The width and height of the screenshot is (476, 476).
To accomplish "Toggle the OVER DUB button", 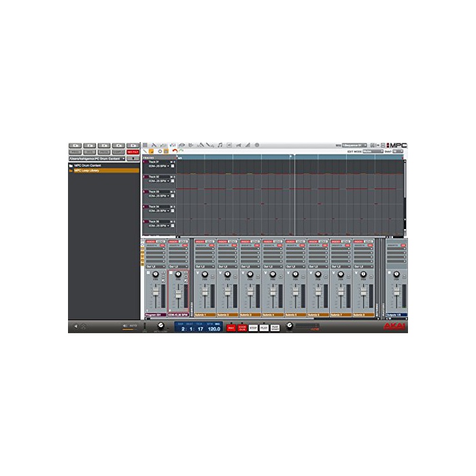I will [x=242, y=328].
